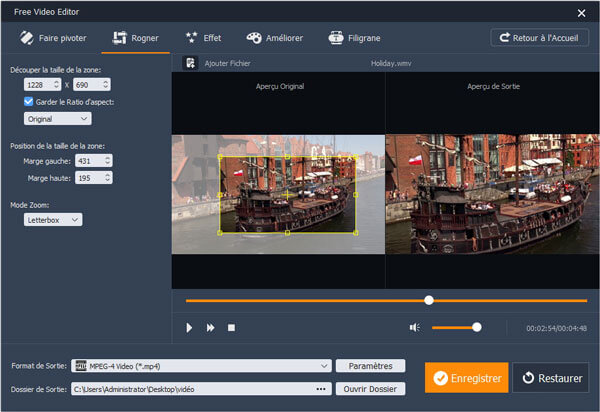Click the Ouvrir Dossier button
This screenshot has width=600, height=412.
coord(370,388)
